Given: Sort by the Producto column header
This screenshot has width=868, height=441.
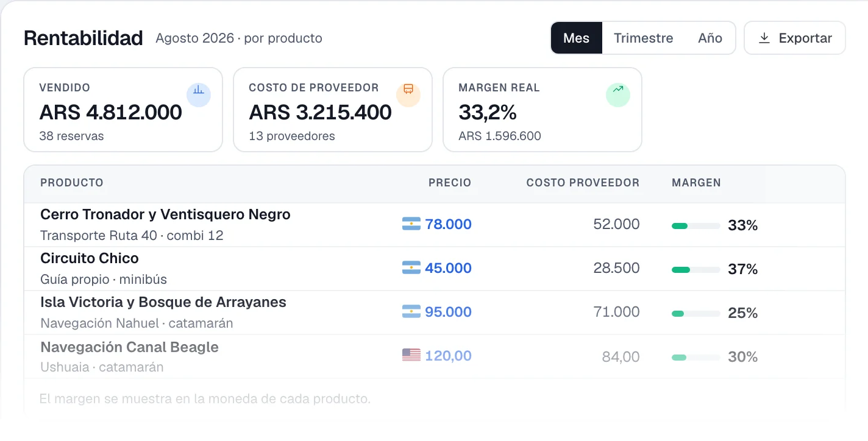Looking at the screenshot, I should point(72,183).
